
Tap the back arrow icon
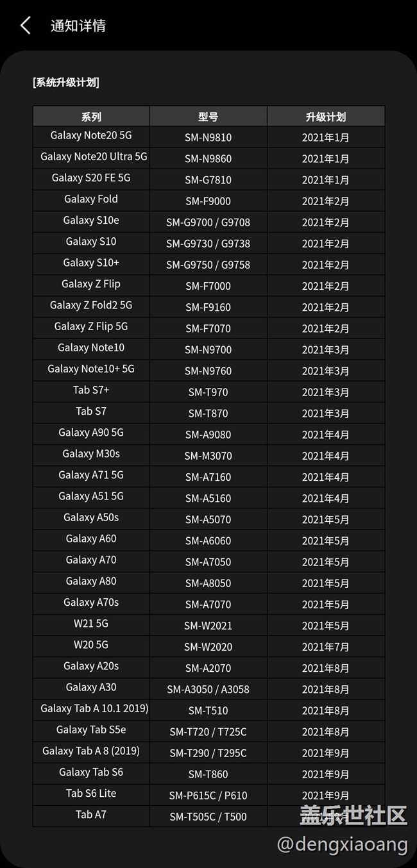point(26,26)
